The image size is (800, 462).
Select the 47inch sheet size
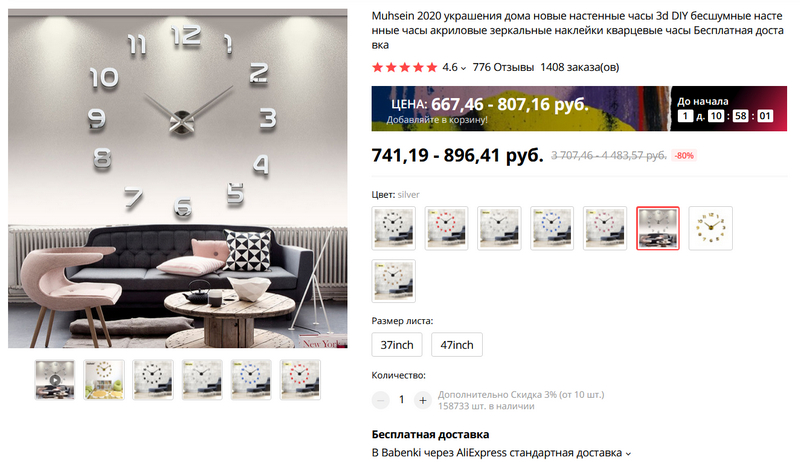457,345
